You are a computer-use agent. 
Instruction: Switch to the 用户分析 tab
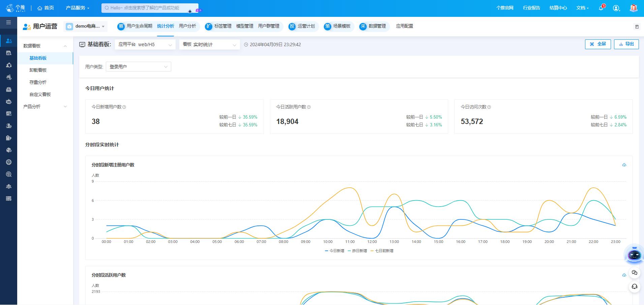pyautogui.click(x=187, y=26)
